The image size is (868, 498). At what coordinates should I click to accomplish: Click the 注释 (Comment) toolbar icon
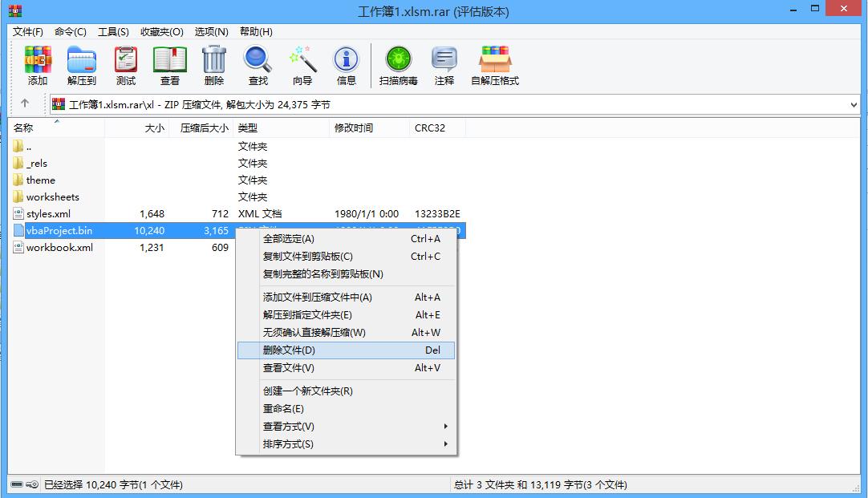444,64
